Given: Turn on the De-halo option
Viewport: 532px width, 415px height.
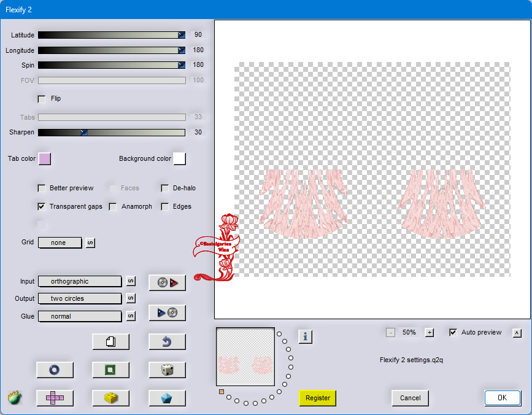Looking at the screenshot, I should point(165,188).
